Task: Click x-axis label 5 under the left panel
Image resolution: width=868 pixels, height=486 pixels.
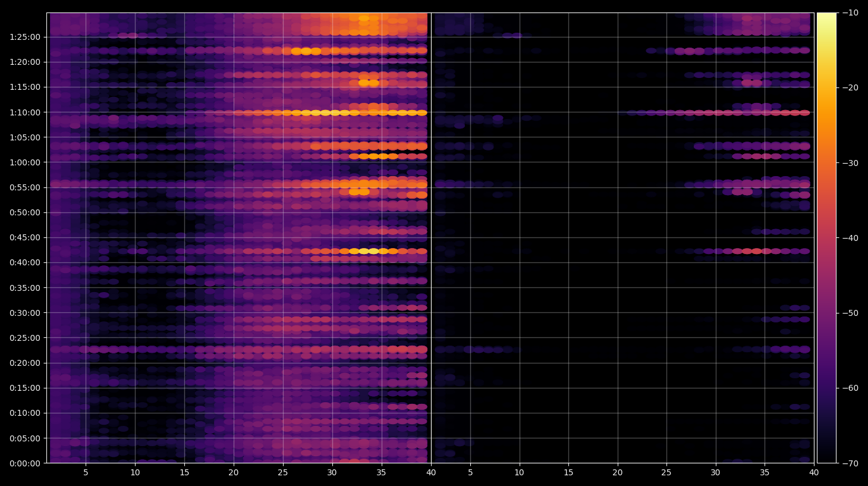Action: tap(86, 473)
